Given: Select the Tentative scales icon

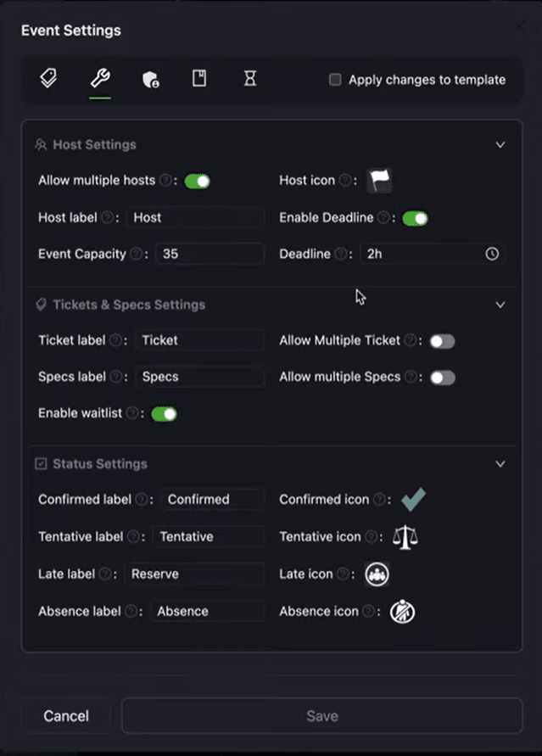Looking at the screenshot, I should (405, 536).
